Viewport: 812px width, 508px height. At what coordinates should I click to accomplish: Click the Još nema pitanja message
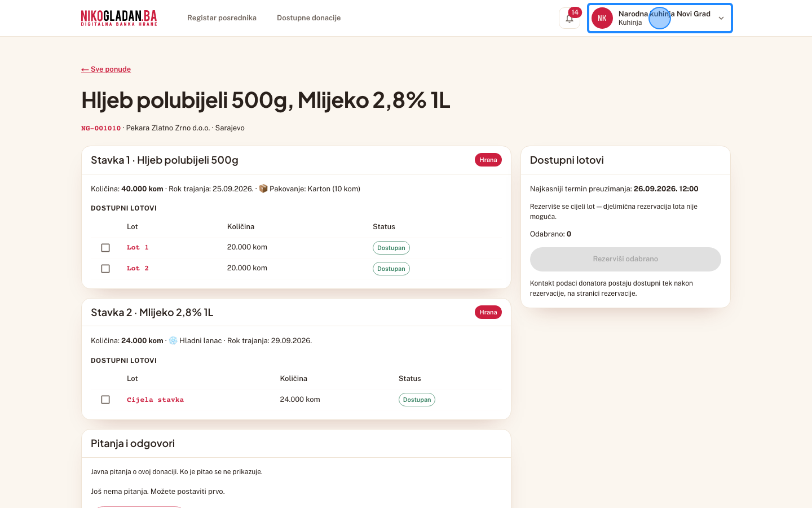(x=158, y=491)
